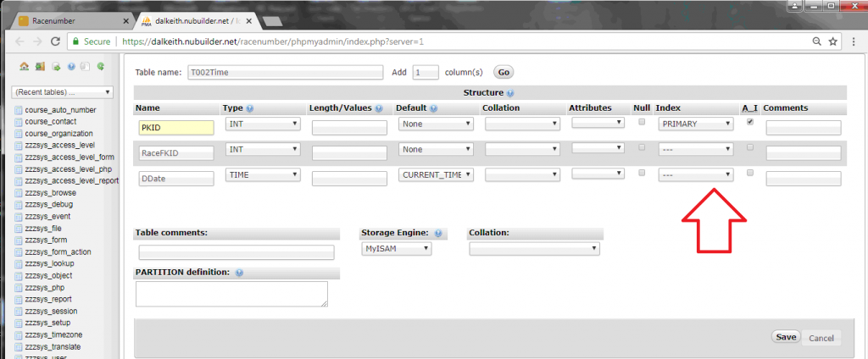The width and height of the screenshot is (868, 359).
Task: Click table icon beside zzzsys_php
Action: coord(19,288)
